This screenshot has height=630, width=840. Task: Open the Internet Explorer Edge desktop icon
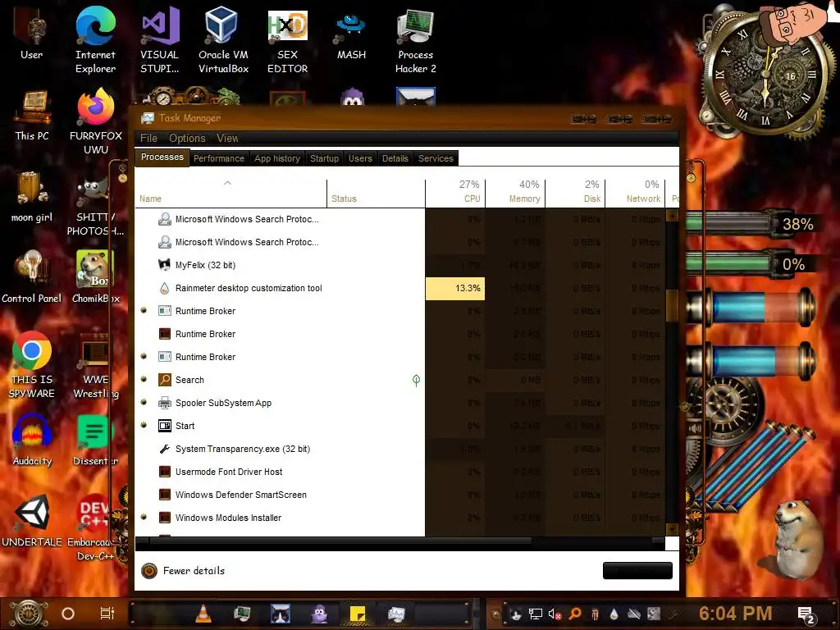[95, 40]
